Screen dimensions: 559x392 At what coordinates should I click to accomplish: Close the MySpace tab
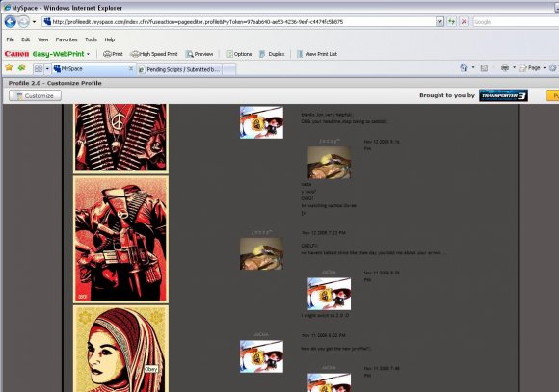coord(131,68)
